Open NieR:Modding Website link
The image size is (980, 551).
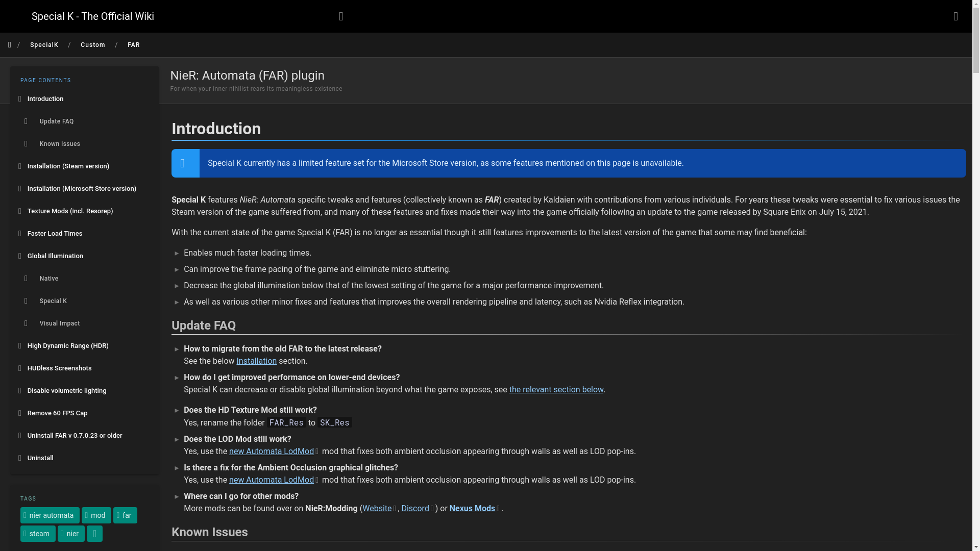tap(377, 509)
